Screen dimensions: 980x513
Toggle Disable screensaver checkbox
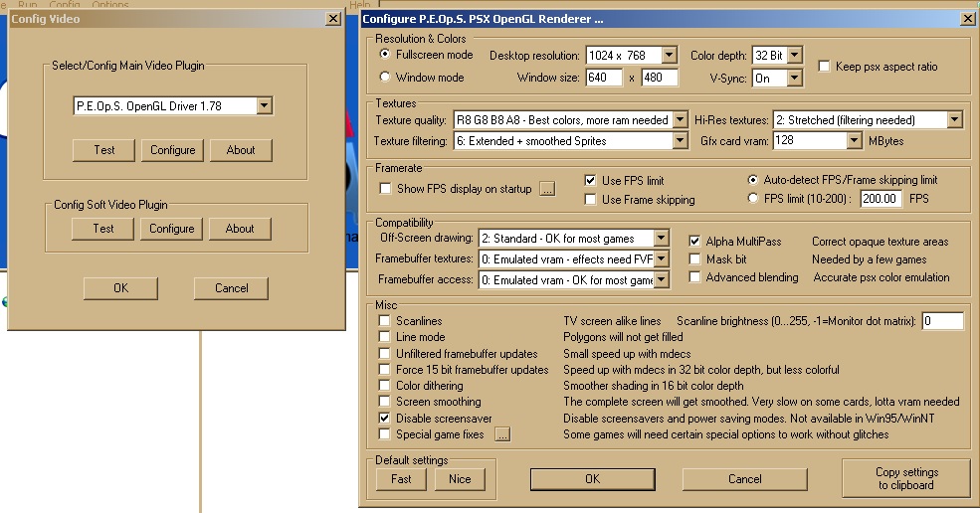384,418
